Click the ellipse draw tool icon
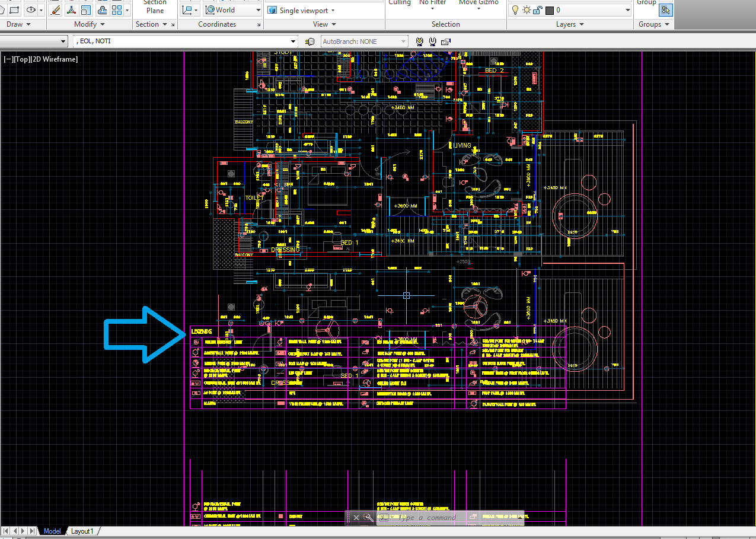 31,9
